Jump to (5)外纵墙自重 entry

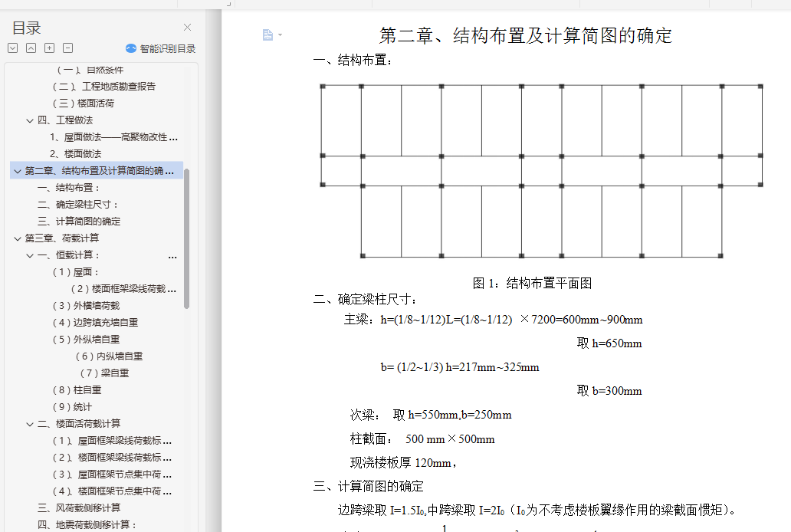86,339
